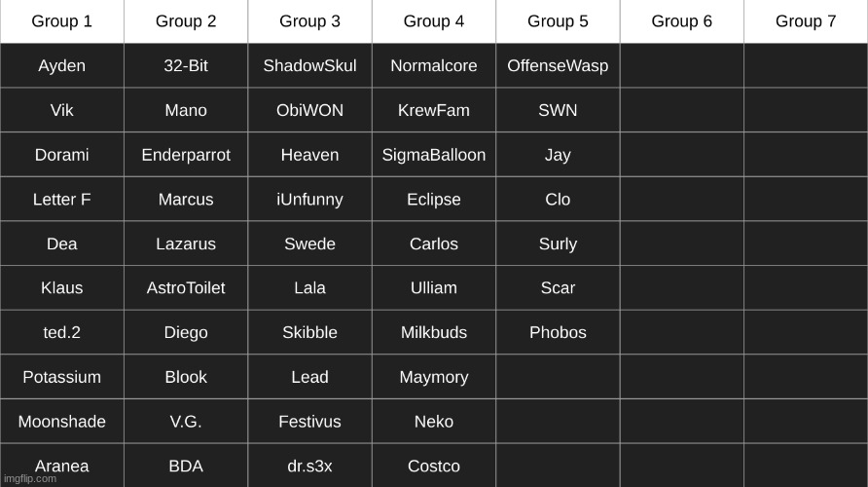868x487 pixels.
Task: Select the Group 4 header cell
Action: [x=434, y=21]
